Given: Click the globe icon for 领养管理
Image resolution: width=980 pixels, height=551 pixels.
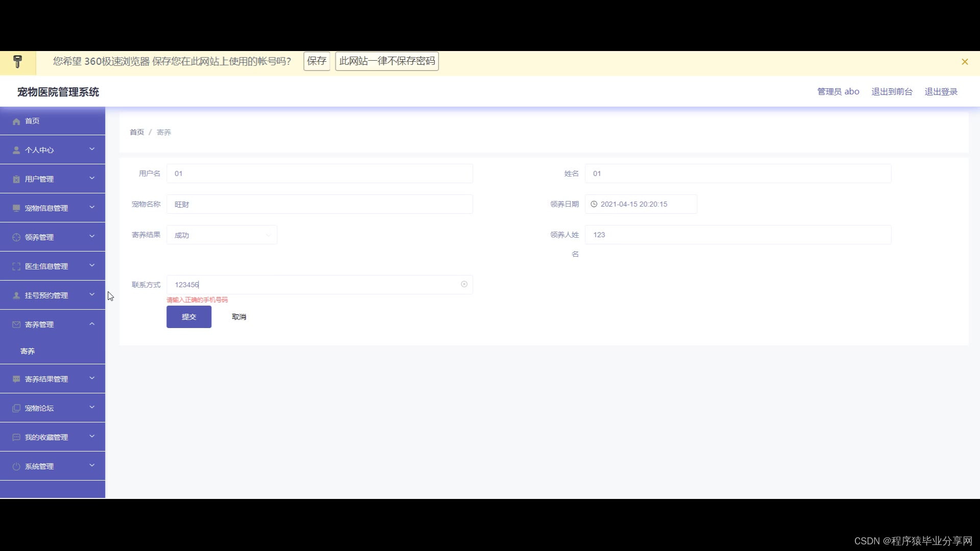Looking at the screenshot, I should 16,237.
